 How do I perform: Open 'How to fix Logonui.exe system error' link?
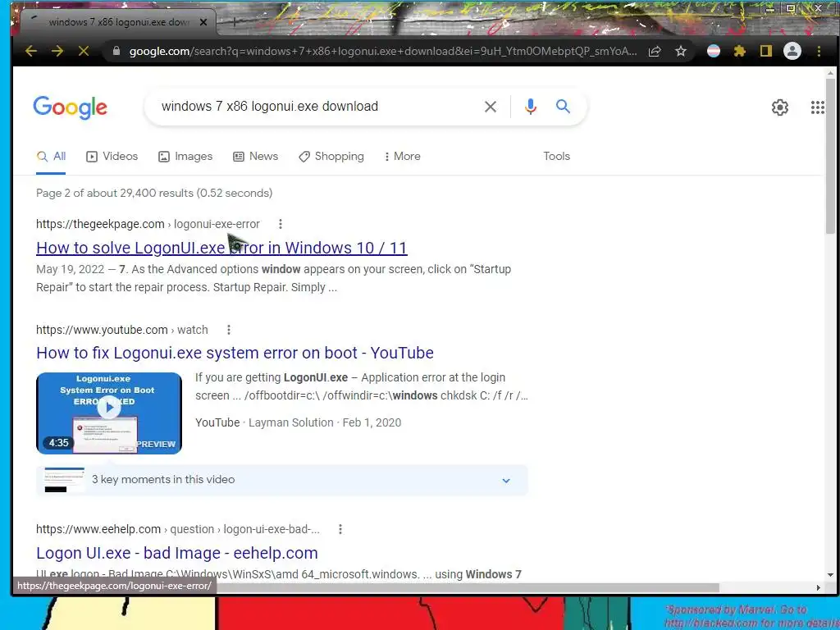[x=235, y=353]
